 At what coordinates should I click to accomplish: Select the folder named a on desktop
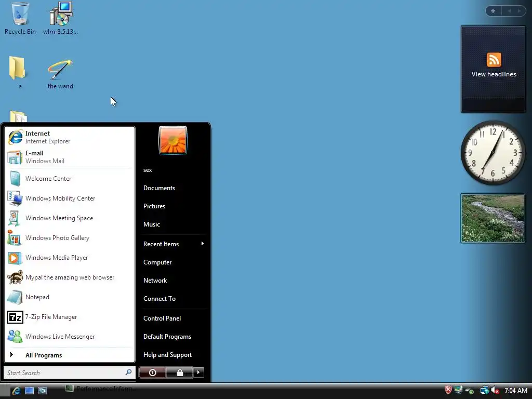pyautogui.click(x=18, y=72)
